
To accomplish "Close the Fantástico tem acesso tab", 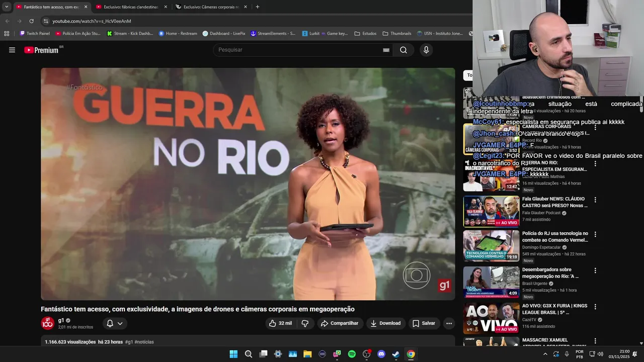I will [x=86, y=7].
